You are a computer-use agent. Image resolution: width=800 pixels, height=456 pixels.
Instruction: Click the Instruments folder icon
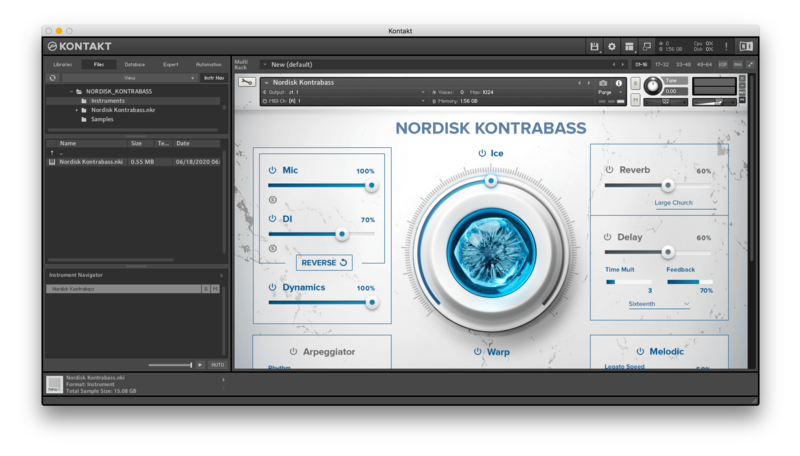coord(84,101)
